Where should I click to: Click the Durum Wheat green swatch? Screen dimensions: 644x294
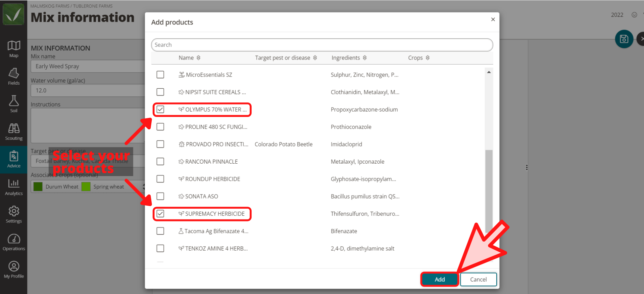38,186
